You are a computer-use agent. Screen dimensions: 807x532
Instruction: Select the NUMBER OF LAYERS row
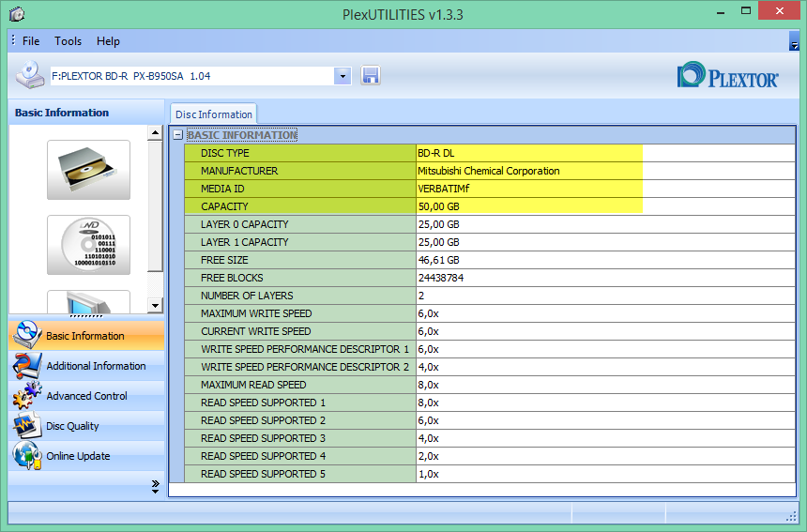tap(490, 296)
